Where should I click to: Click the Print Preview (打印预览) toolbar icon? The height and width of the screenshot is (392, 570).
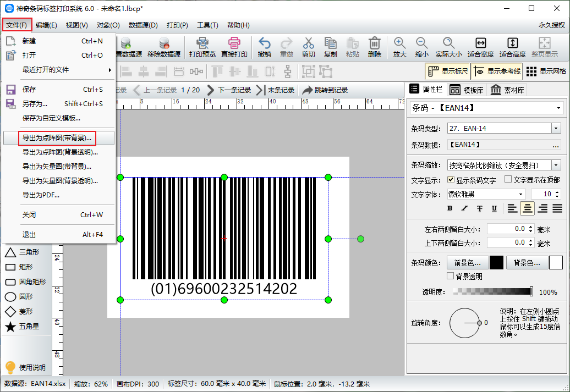pos(202,47)
